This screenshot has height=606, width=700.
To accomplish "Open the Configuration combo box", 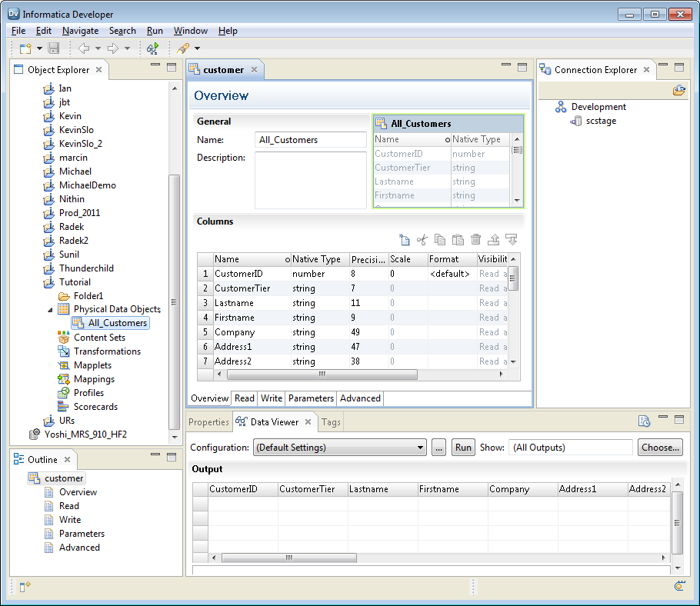I will (x=340, y=448).
